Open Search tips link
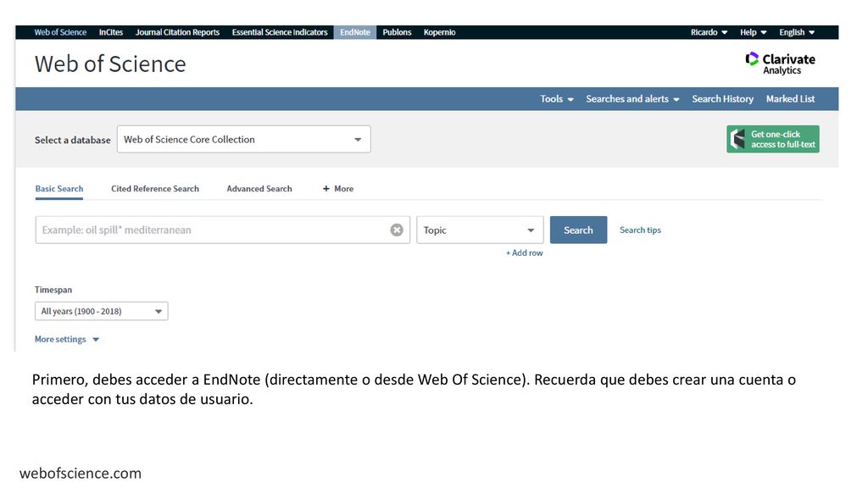This screenshot has width=868, height=488. 640,230
